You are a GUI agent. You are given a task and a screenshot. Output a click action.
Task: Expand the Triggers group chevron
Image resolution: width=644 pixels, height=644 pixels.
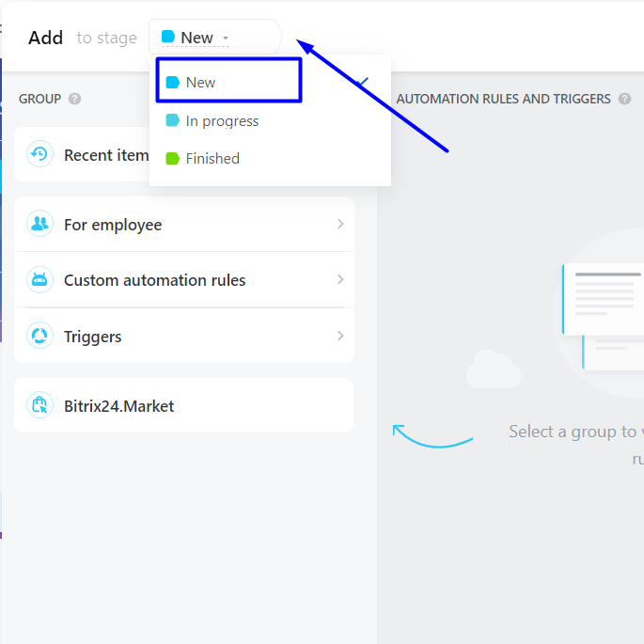click(x=340, y=336)
